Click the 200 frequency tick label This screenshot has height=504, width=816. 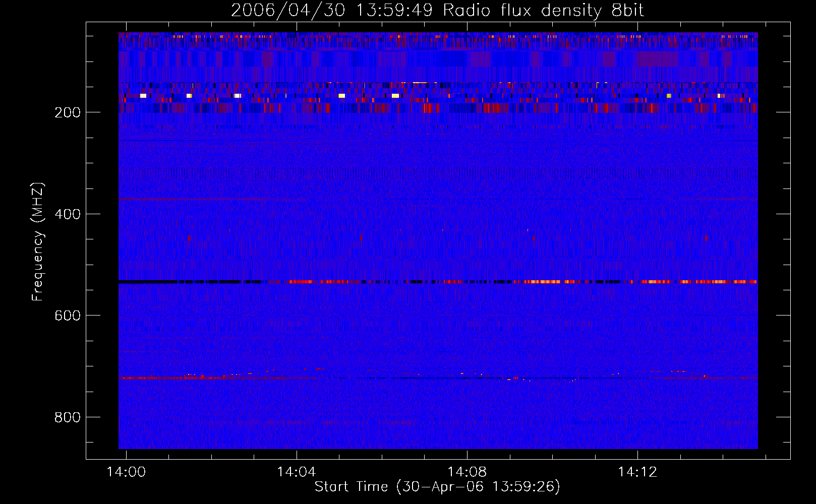coord(68,112)
